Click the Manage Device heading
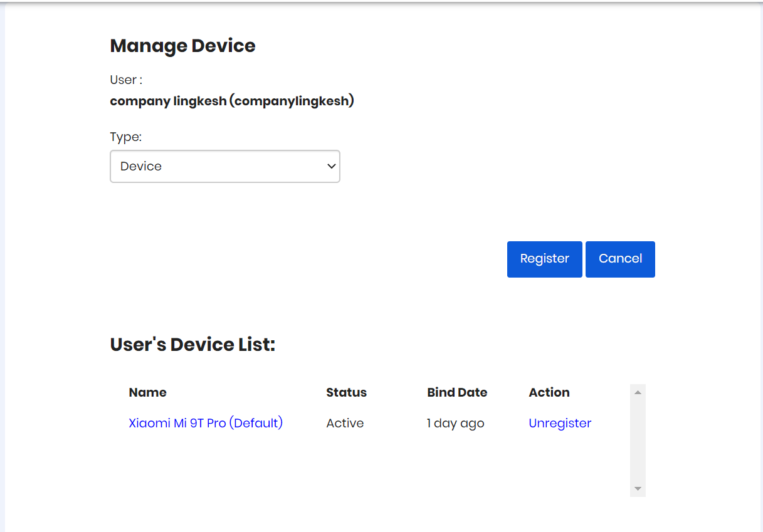 (182, 45)
